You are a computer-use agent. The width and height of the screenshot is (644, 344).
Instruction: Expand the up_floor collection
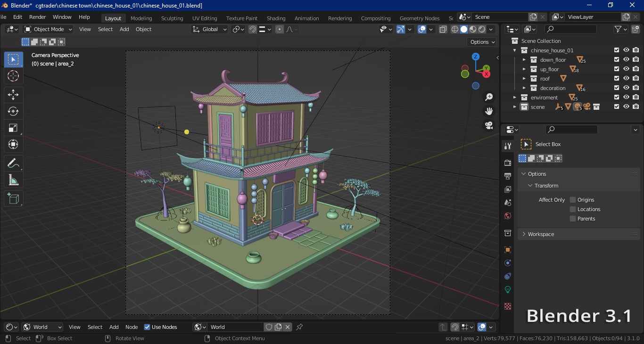pos(524,69)
